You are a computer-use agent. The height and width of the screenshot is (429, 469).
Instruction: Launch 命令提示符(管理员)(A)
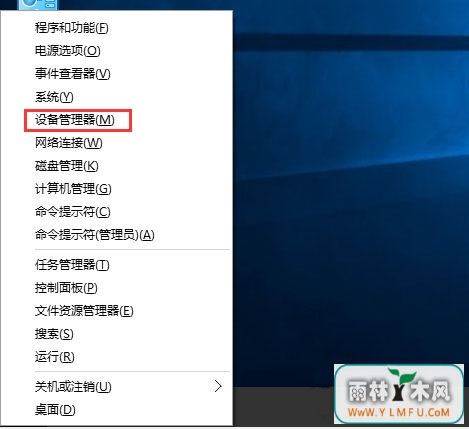(95, 235)
